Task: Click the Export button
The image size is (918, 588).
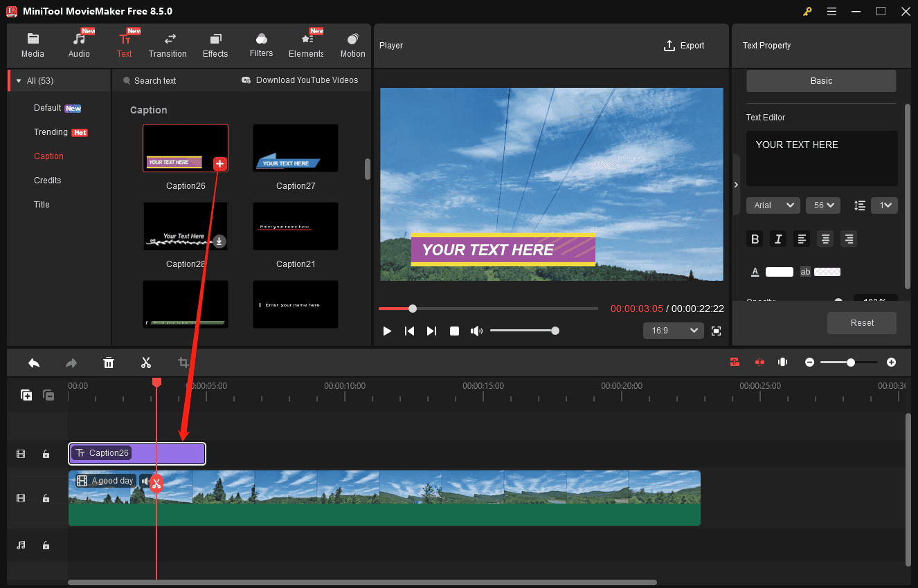Action: click(x=684, y=45)
